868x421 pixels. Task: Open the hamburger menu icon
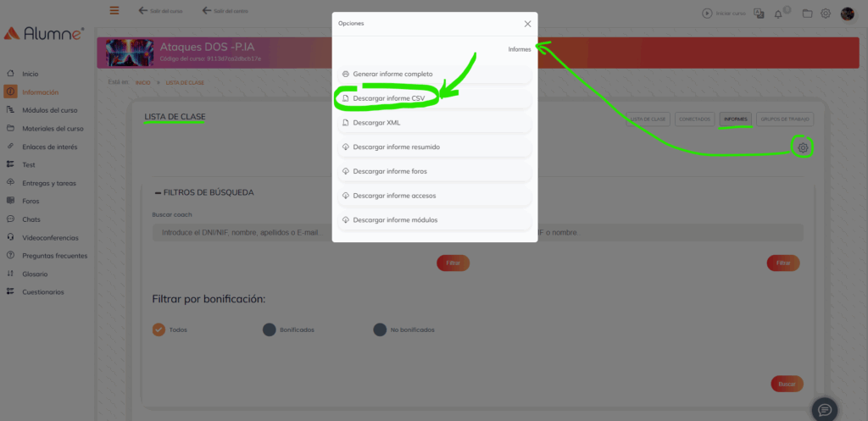[x=114, y=10]
